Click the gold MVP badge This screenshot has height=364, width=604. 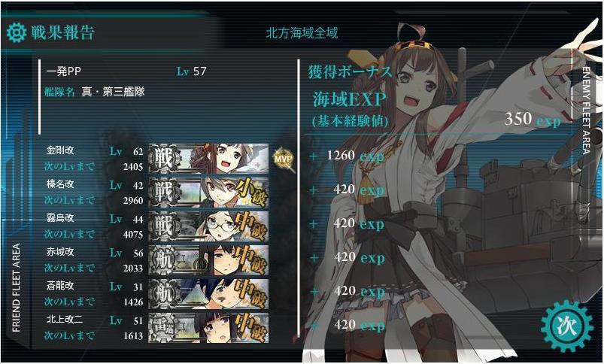284,159
